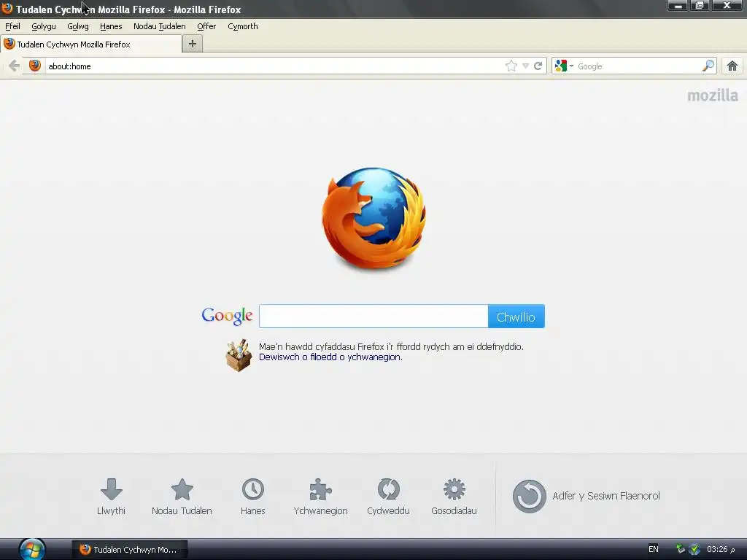
Task: Click the large Firefox logo
Action: [x=374, y=218]
